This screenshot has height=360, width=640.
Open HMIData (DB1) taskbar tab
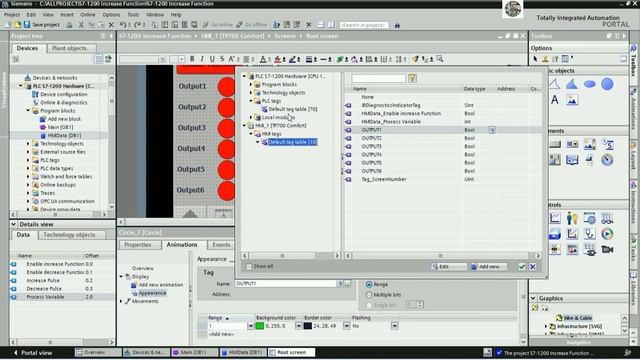click(243, 352)
